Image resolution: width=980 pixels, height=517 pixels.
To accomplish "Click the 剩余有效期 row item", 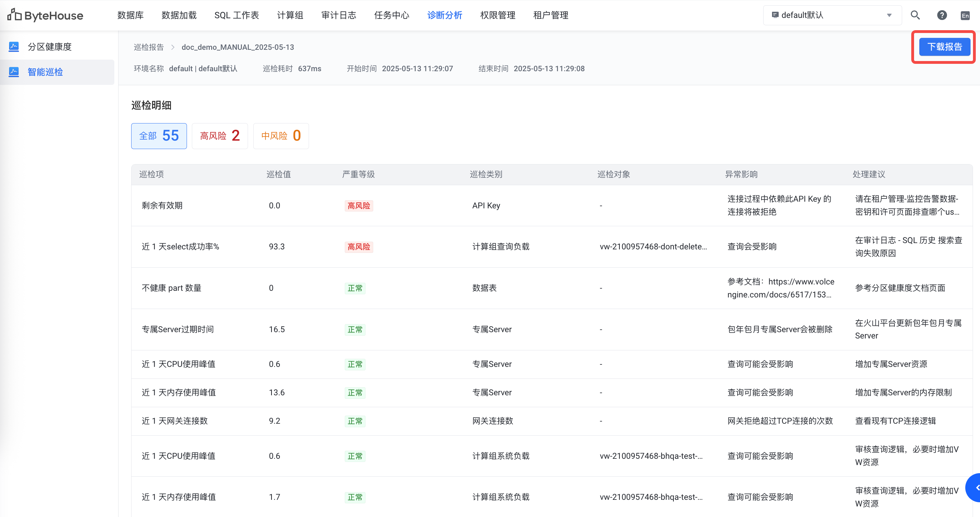I will pos(162,206).
